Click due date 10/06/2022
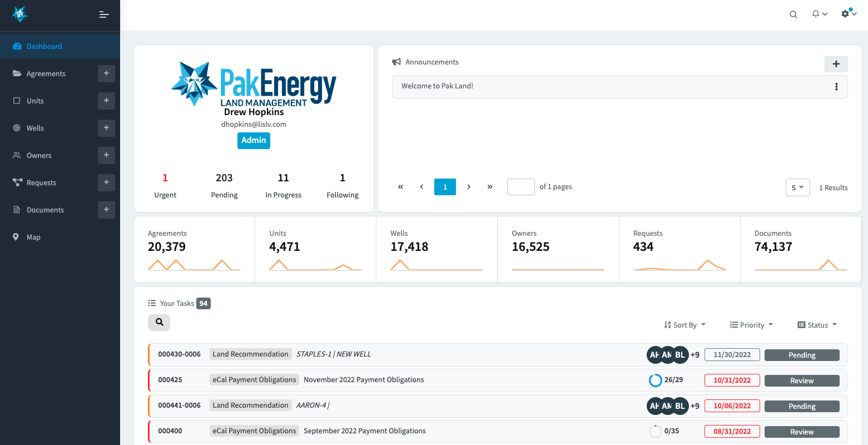The width and height of the screenshot is (868, 445). 732,406
